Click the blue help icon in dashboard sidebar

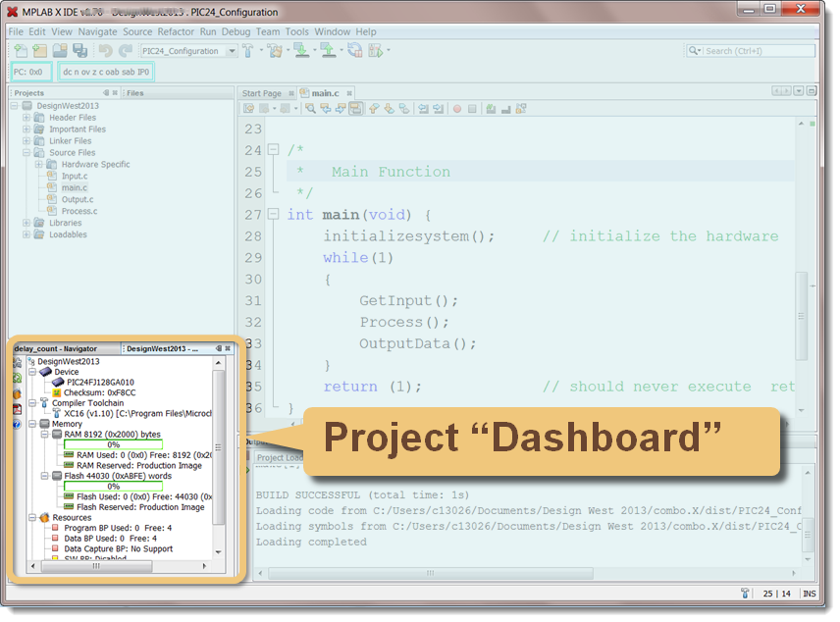pos(18,424)
